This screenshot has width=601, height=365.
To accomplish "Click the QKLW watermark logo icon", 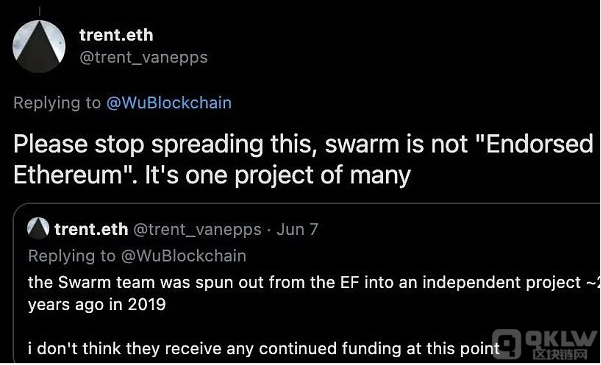I will [x=507, y=342].
